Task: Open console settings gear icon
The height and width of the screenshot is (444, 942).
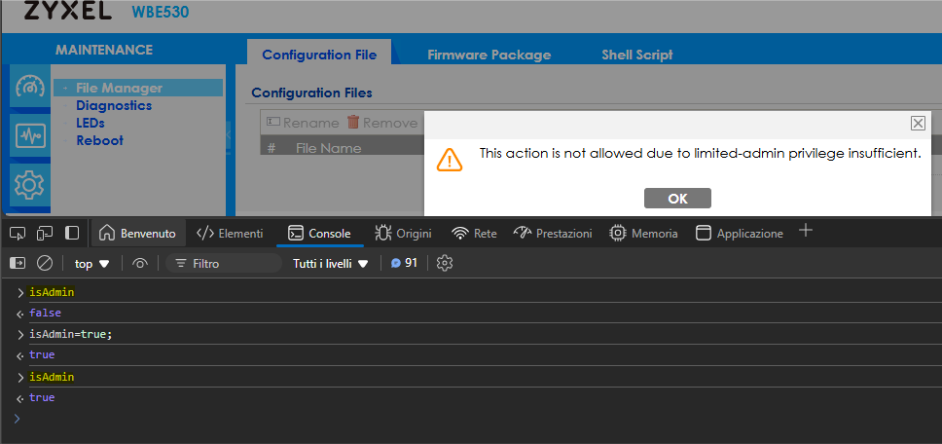Action: pos(445,263)
